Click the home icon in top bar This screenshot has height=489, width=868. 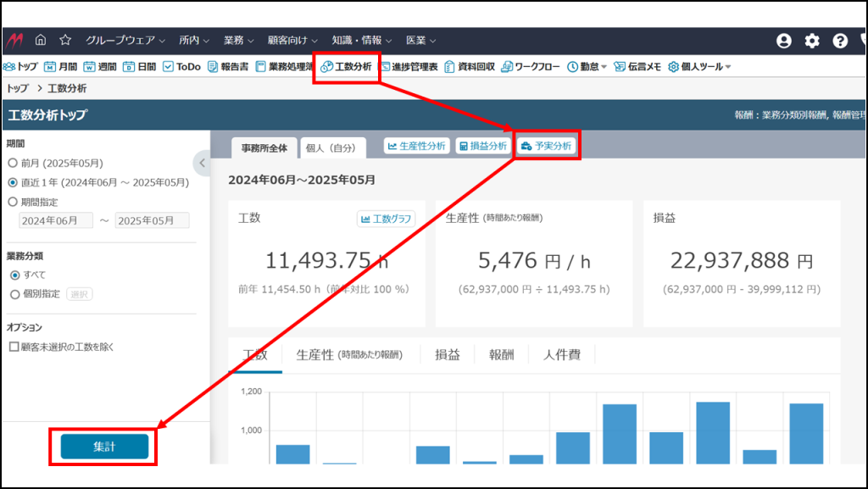click(41, 40)
